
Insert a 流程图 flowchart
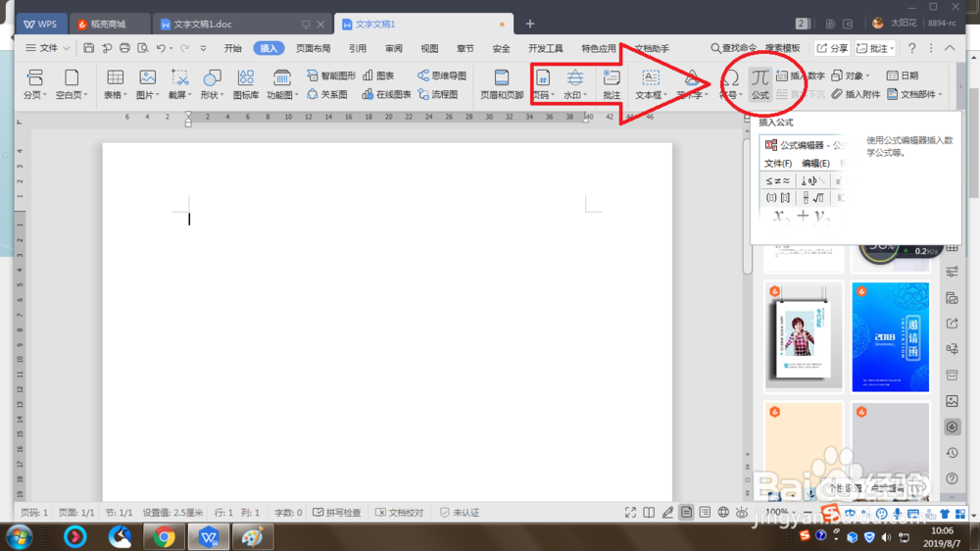(438, 94)
